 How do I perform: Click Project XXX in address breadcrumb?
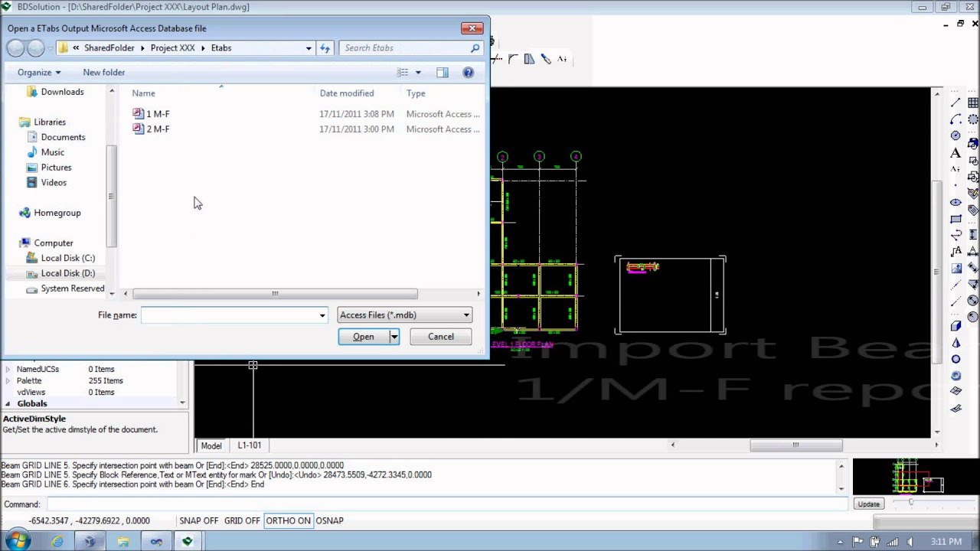(x=172, y=47)
